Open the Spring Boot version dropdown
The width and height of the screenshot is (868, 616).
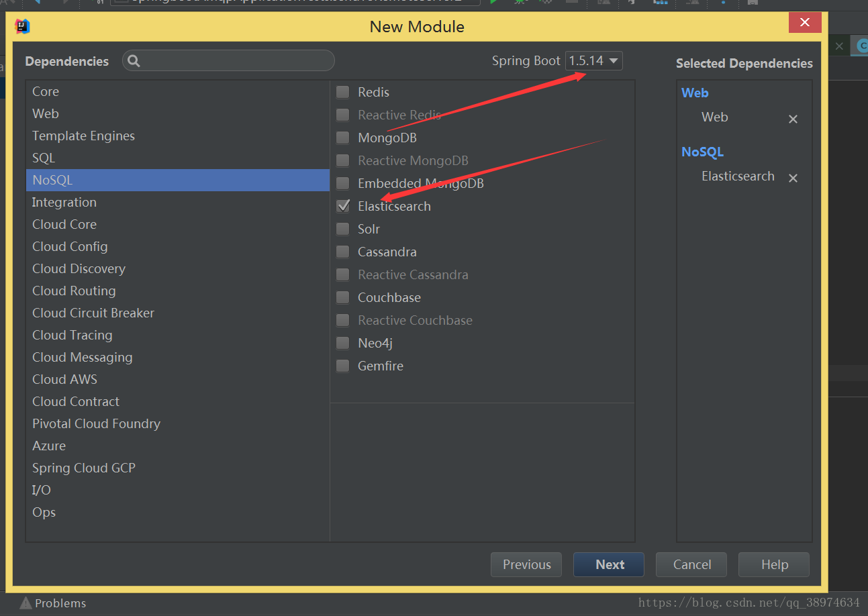594,61
